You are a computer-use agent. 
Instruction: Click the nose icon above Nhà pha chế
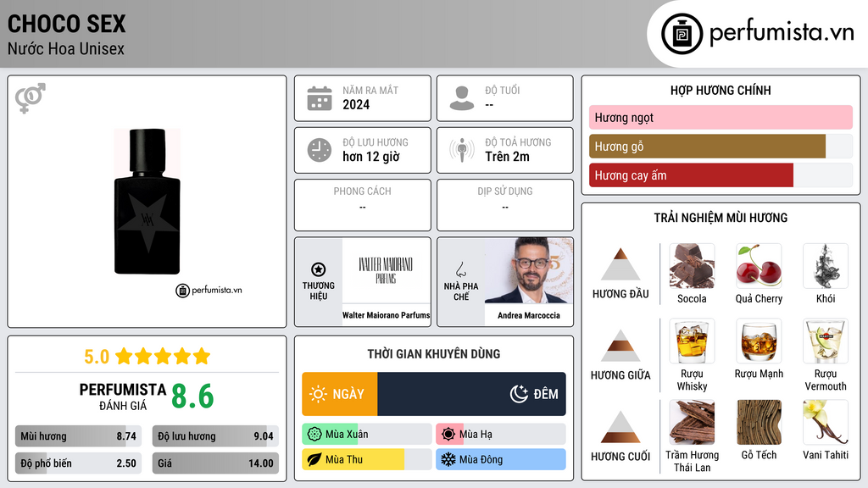(460, 269)
